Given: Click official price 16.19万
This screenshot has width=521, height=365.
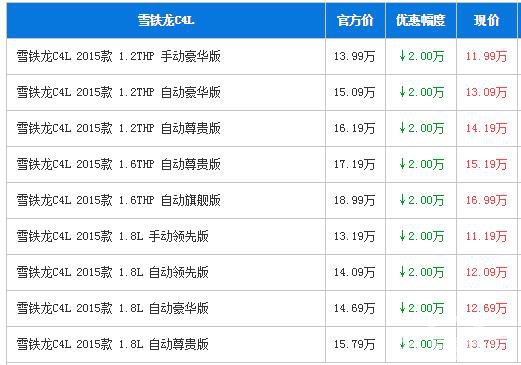Looking at the screenshot, I should pos(354,128).
